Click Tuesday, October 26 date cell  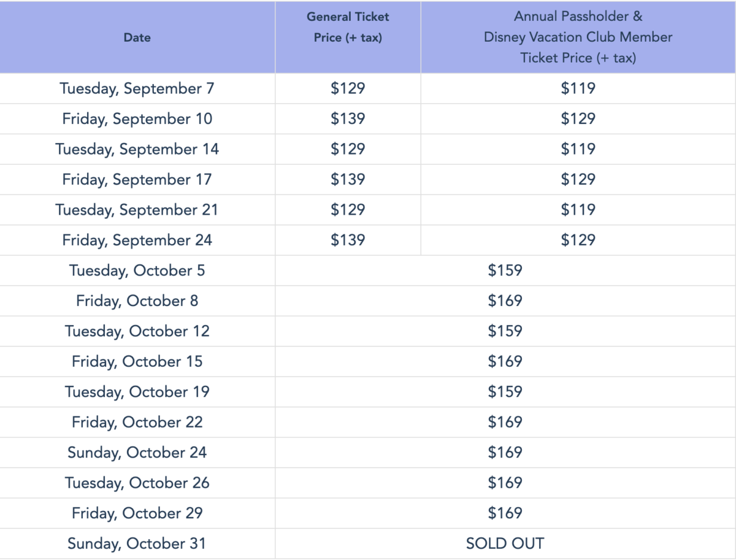(x=137, y=483)
